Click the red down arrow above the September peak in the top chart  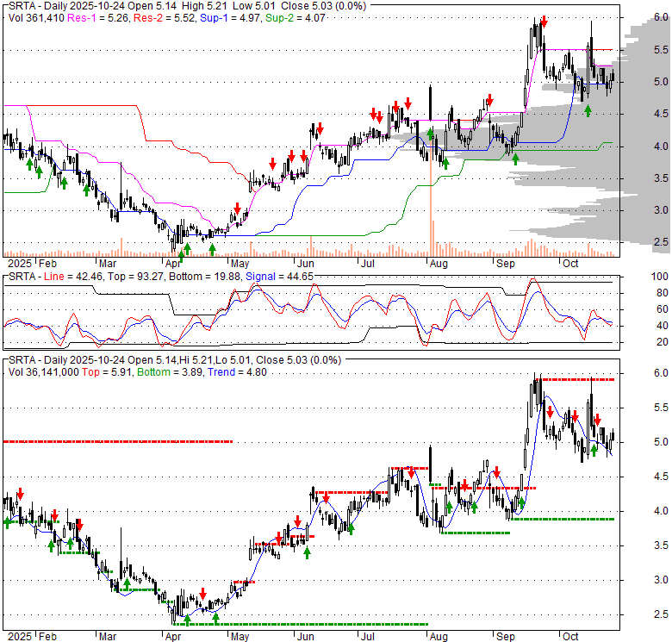tap(544, 19)
